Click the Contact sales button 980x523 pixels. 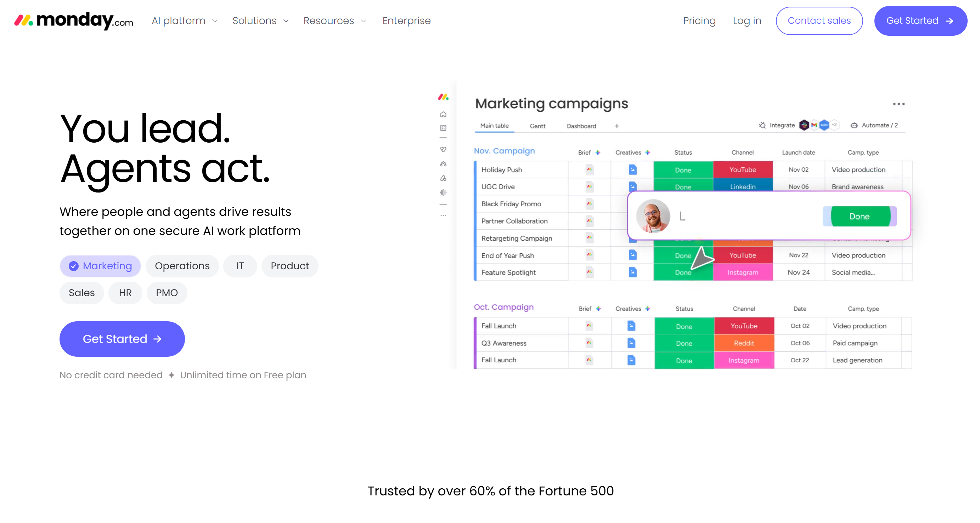[819, 21]
